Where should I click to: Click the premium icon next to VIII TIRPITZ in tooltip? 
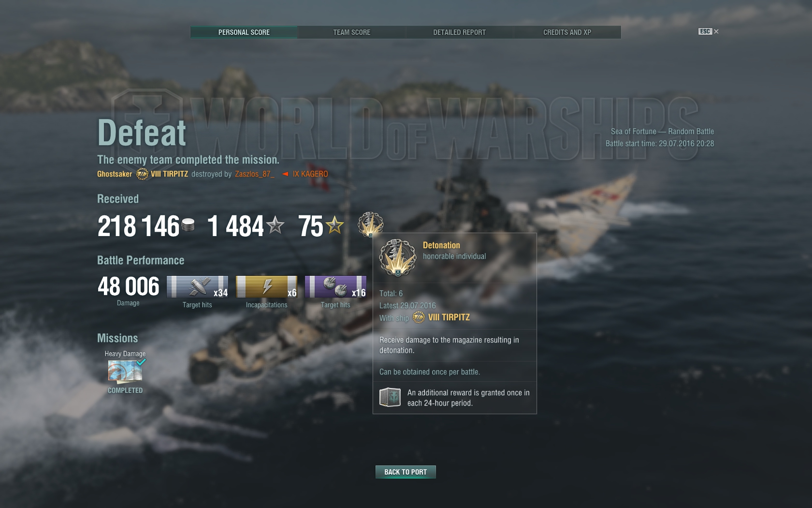click(419, 317)
